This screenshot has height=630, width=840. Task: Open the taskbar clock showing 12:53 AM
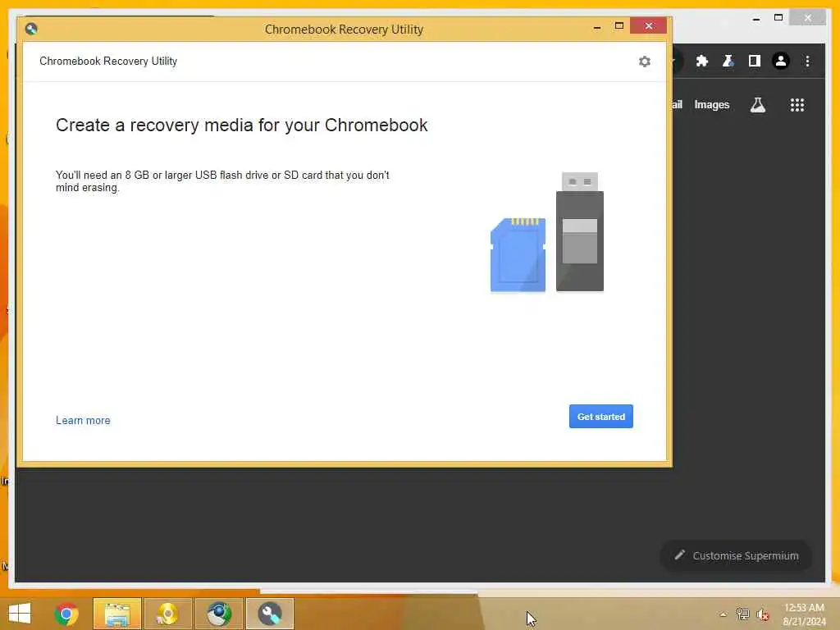pyautogui.click(x=804, y=614)
